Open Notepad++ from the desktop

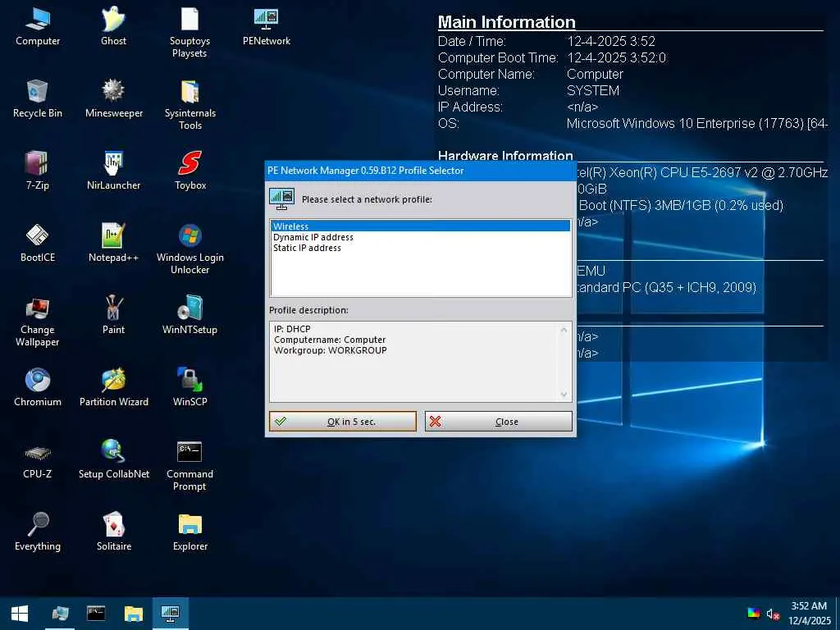click(x=113, y=243)
